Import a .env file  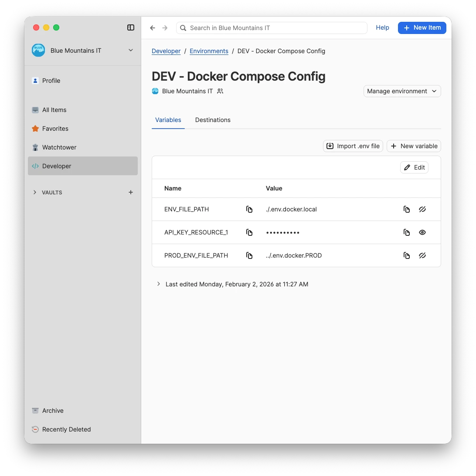click(x=352, y=146)
